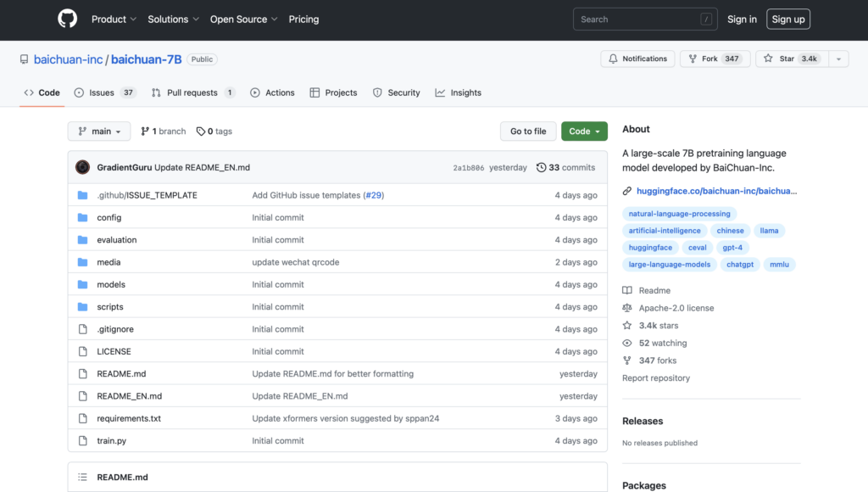Click the mmlu topic tag
Viewport: 868px width, 492px height.
(x=779, y=265)
